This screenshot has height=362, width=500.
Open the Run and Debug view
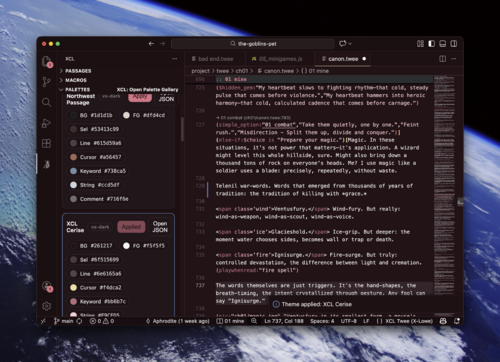point(47,123)
